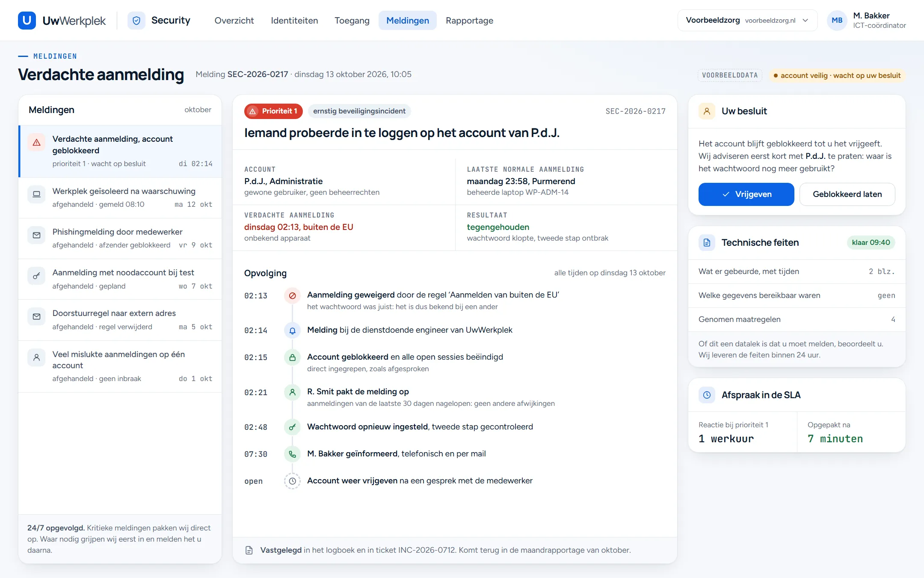Image resolution: width=924 pixels, height=578 pixels.
Task: Click the 'ernstig beveiligingsincident' tag
Action: [359, 111]
